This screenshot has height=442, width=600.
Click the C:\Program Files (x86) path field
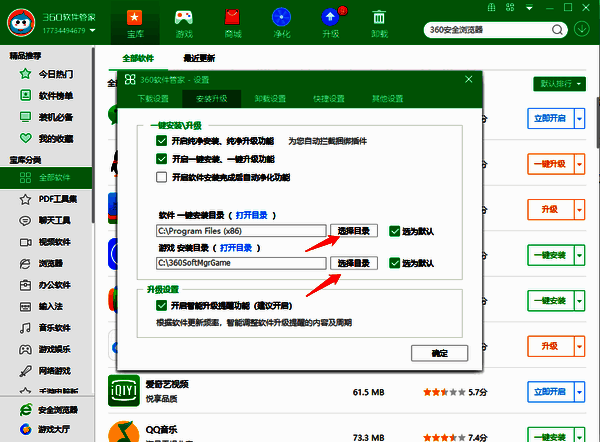(241, 231)
